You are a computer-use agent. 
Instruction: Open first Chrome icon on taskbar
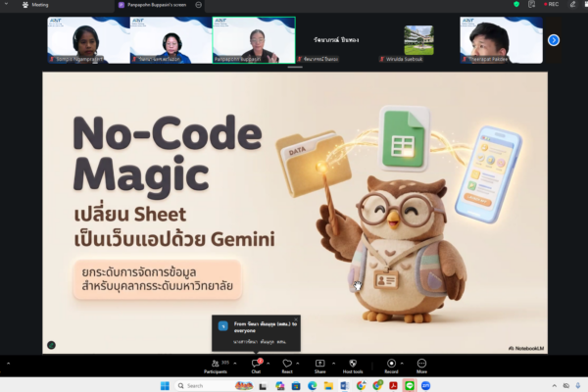pos(361,385)
